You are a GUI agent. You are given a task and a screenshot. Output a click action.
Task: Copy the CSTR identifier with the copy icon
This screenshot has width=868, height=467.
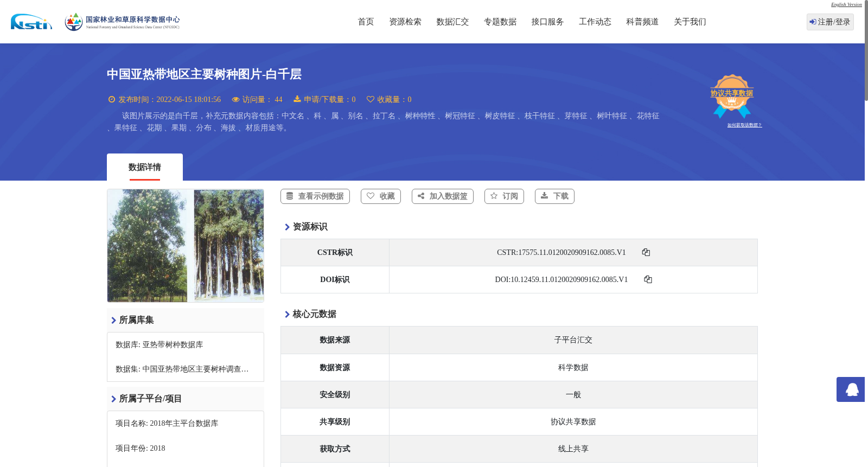(646, 252)
